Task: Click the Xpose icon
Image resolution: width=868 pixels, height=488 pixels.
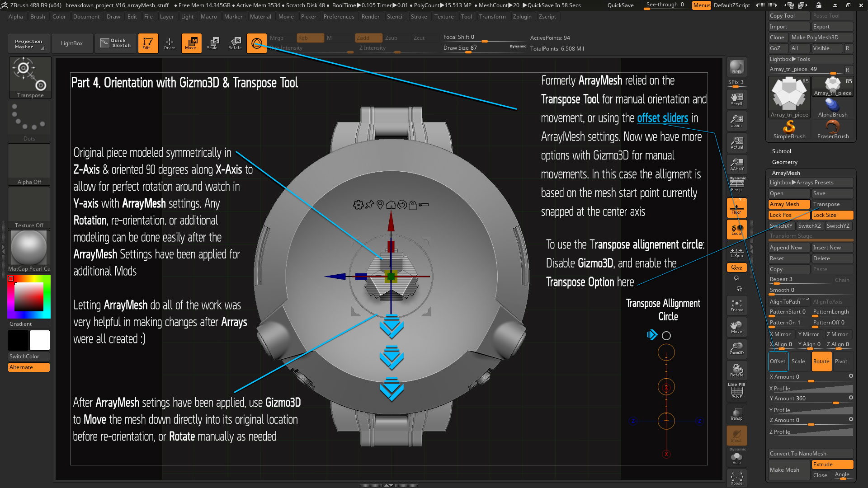Action: (736, 479)
